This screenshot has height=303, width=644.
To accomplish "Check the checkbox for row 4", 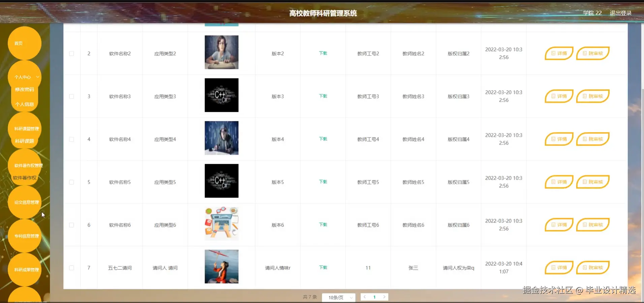I will tap(71, 139).
